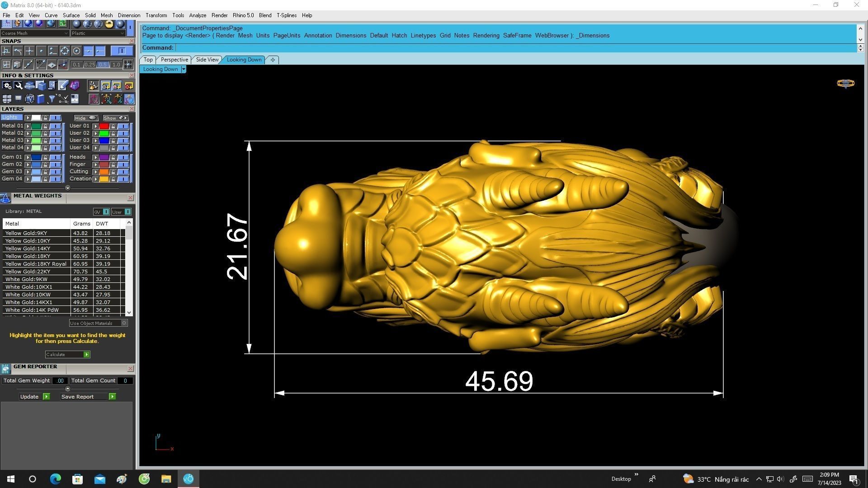Image resolution: width=868 pixels, height=488 pixels.
Task: Click the grid snap hash icon
Action: click(128, 65)
